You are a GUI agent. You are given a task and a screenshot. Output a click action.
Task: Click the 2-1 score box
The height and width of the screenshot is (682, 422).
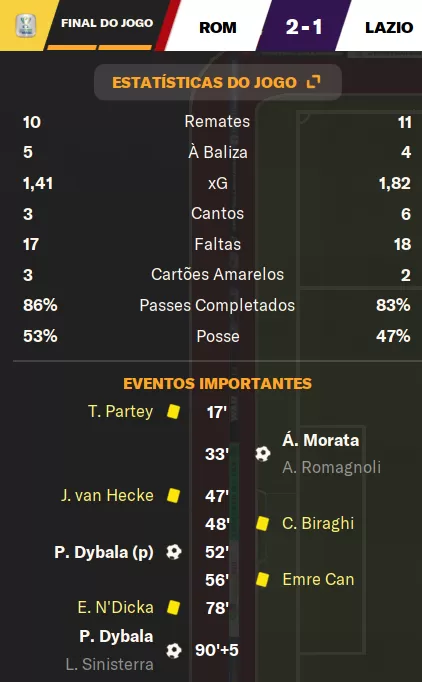tap(304, 26)
